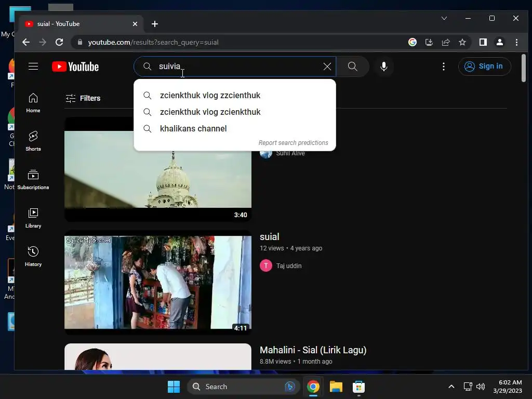The image size is (532, 399).
Task: Click the magnifier search button
Action: pos(353,66)
